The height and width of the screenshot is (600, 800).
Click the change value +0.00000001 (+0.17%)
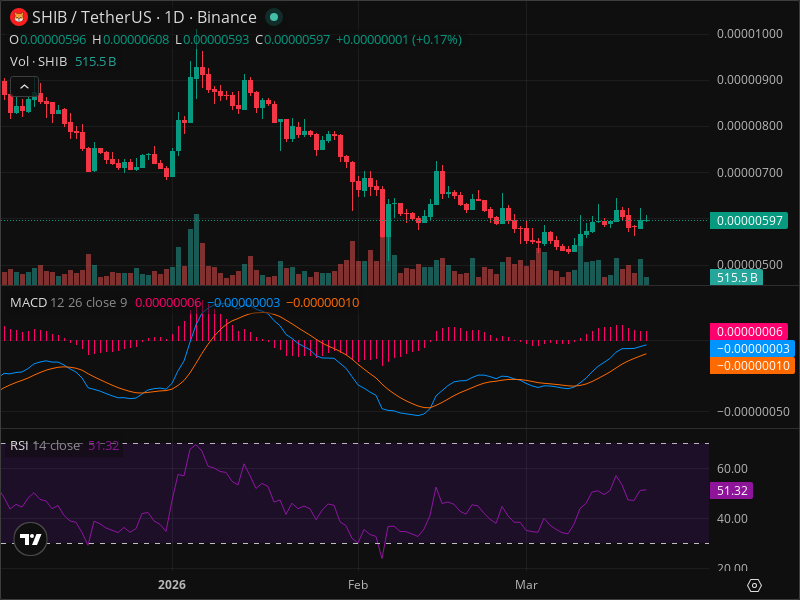399,40
